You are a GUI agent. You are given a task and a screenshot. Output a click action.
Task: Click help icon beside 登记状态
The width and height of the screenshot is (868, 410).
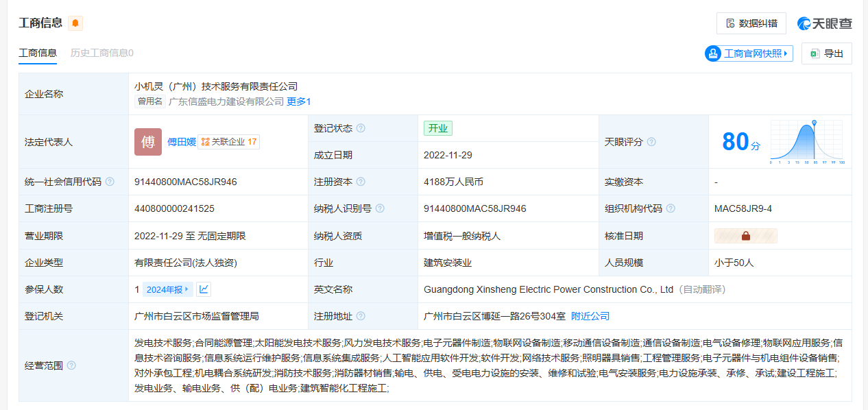tap(361, 128)
